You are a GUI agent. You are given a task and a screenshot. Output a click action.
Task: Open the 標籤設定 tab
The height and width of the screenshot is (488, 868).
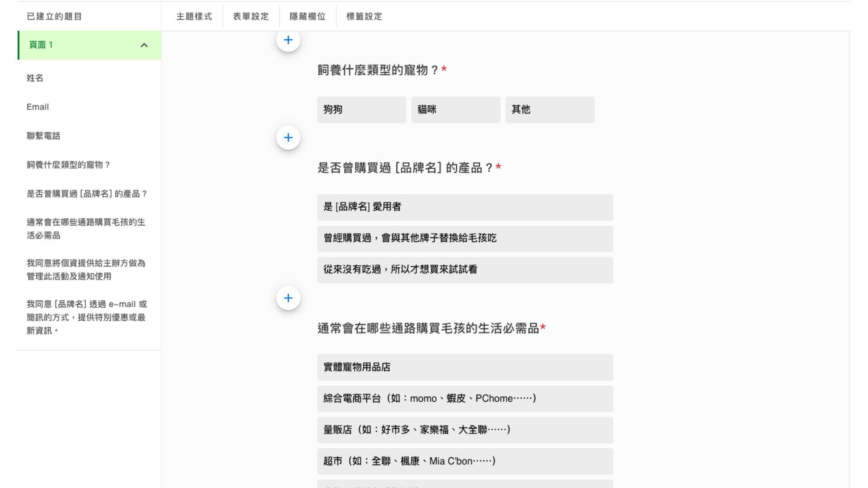(x=364, y=17)
